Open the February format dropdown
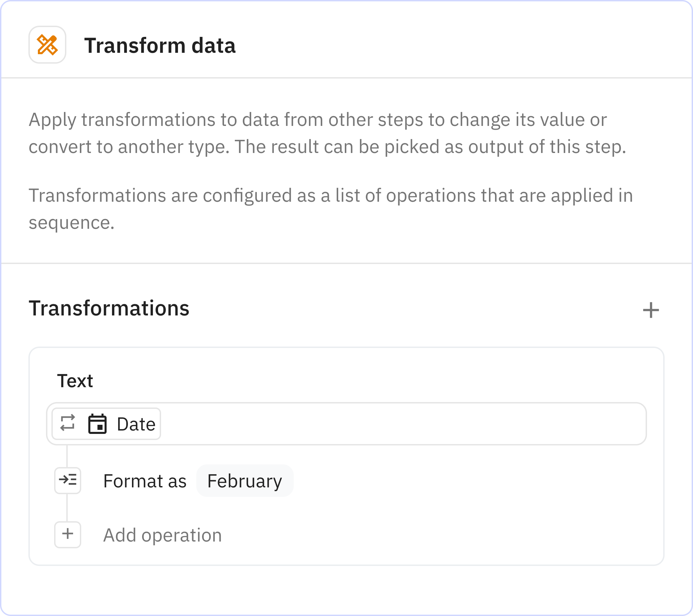This screenshot has width=693, height=616. [245, 481]
